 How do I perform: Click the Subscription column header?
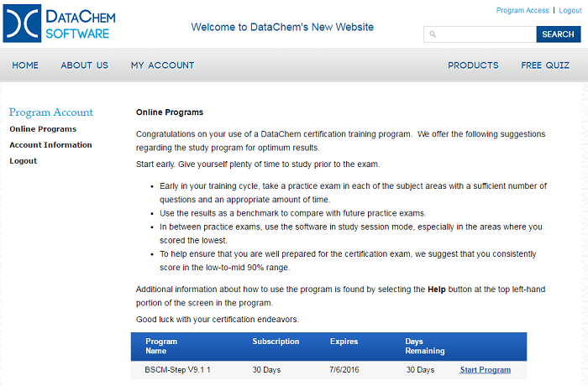pos(276,342)
